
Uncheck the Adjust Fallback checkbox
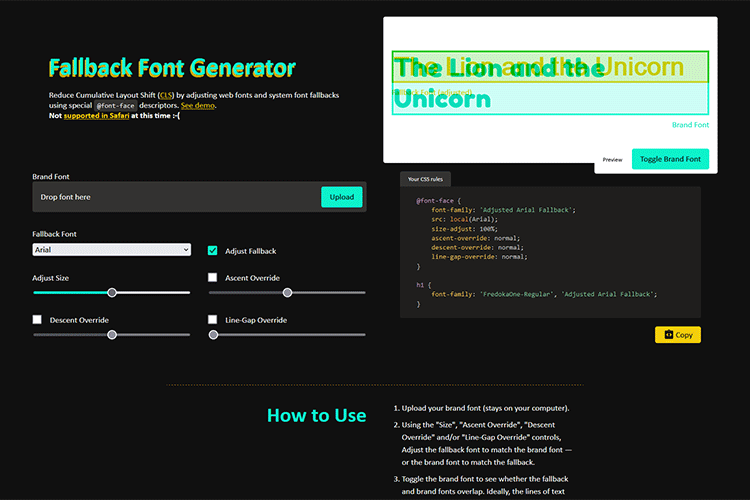213,251
